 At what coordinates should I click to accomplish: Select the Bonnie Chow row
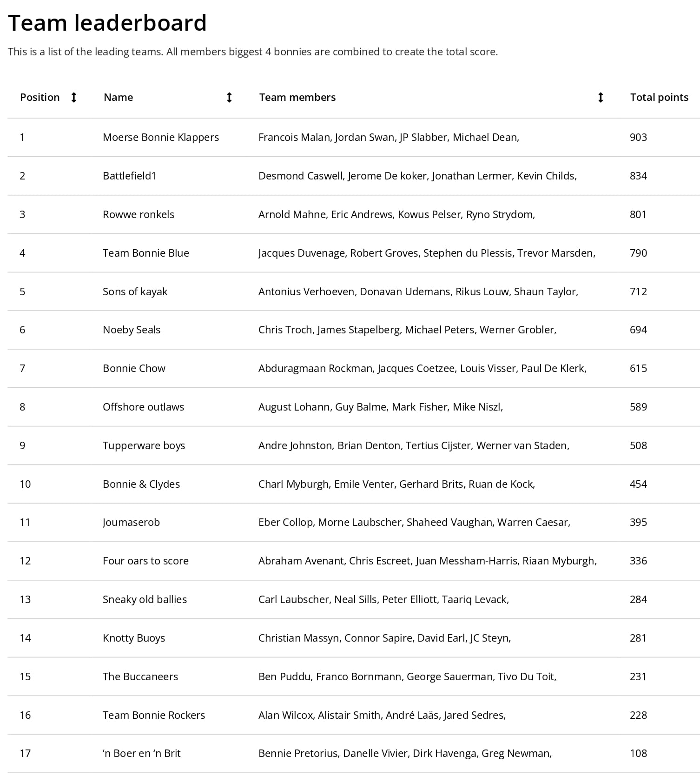354,368
